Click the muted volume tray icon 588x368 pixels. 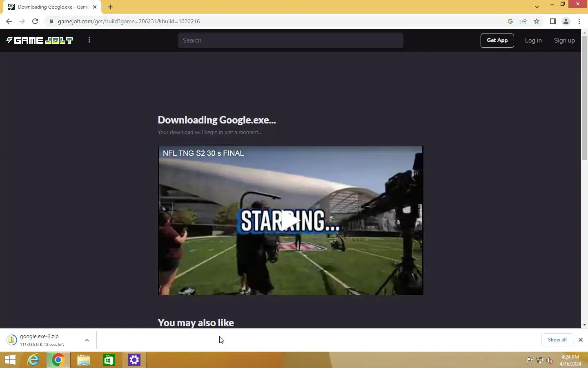click(x=550, y=360)
